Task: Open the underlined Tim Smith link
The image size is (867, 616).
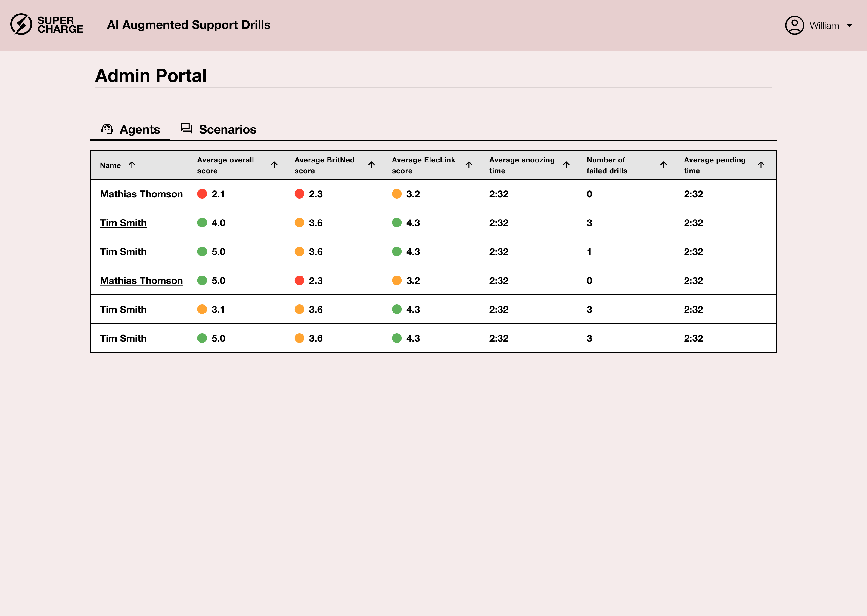Action: pos(123,223)
